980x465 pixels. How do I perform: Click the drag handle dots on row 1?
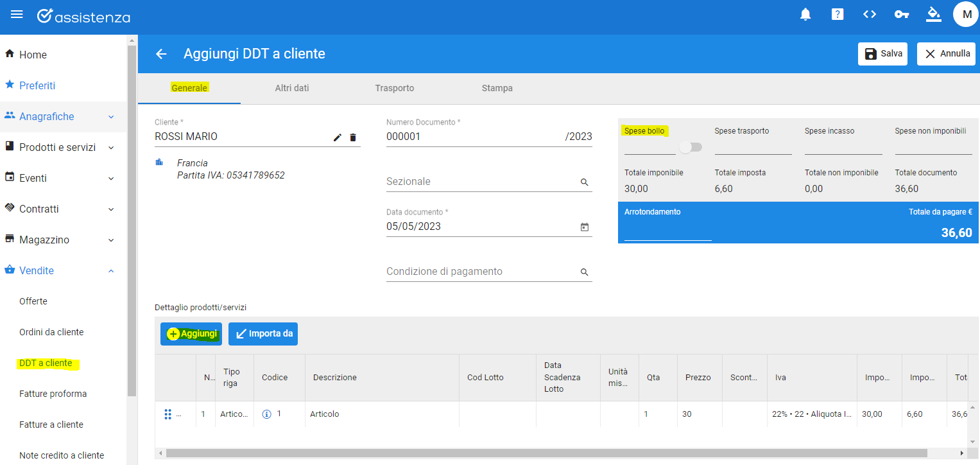(168, 414)
